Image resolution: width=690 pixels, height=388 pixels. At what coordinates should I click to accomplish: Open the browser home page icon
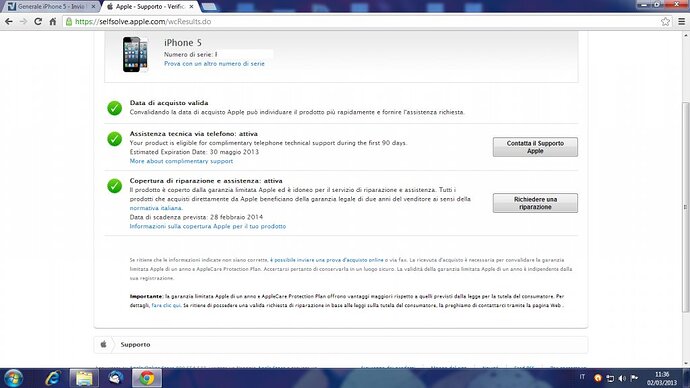(53, 22)
